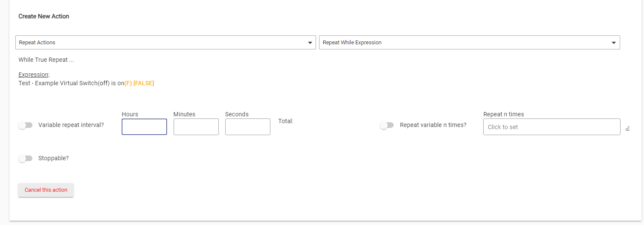Turn on the Repeat variable n times switch
This screenshot has height=225, width=644.
[387, 125]
